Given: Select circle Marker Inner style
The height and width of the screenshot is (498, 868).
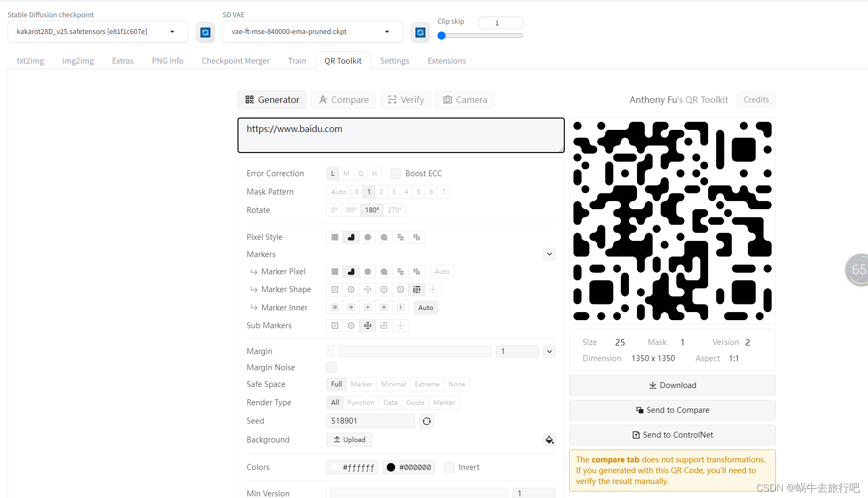Looking at the screenshot, I should tap(351, 307).
